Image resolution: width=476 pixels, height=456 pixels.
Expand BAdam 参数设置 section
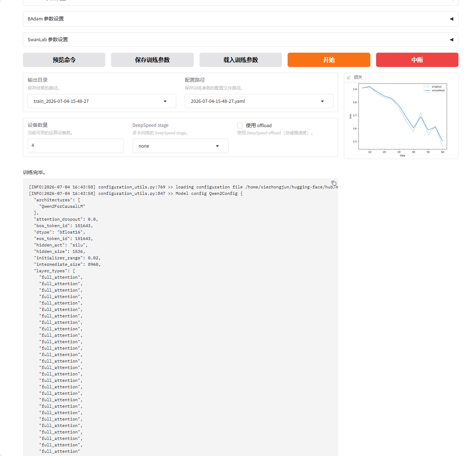(x=240, y=19)
